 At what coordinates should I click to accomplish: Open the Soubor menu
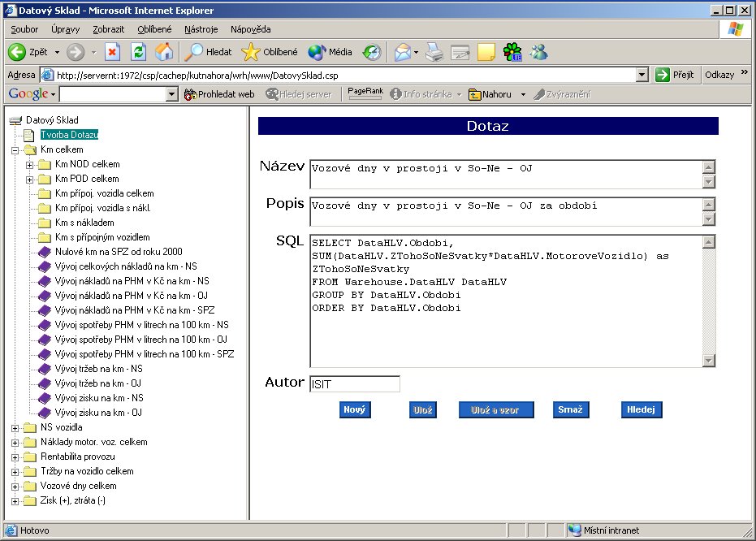point(24,29)
